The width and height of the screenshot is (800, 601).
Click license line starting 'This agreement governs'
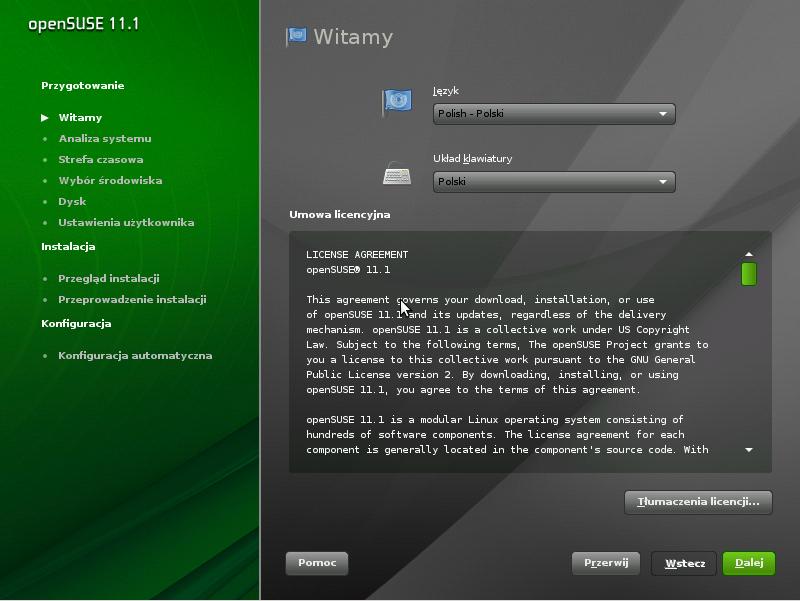point(480,300)
